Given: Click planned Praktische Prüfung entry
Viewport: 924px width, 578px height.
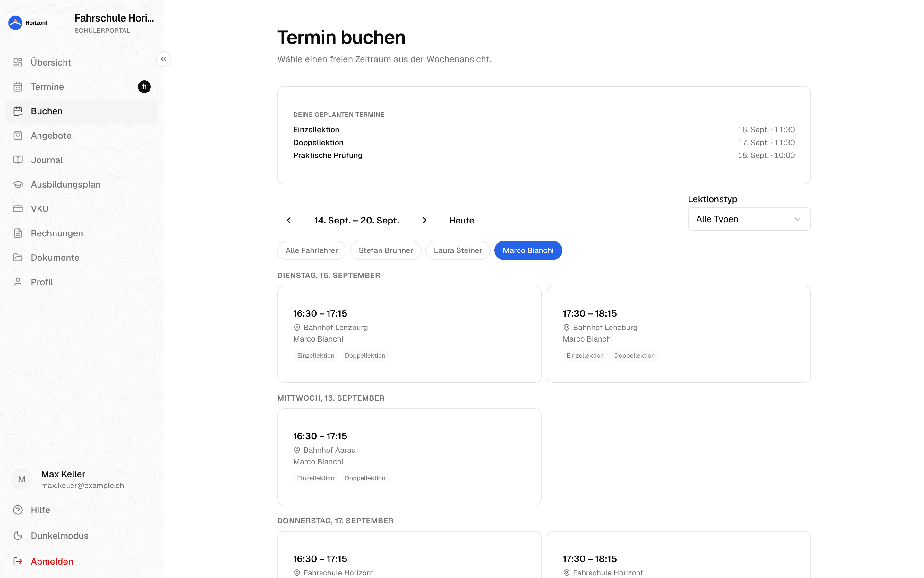Looking at the screenshot, I should (x=544, y=155).
